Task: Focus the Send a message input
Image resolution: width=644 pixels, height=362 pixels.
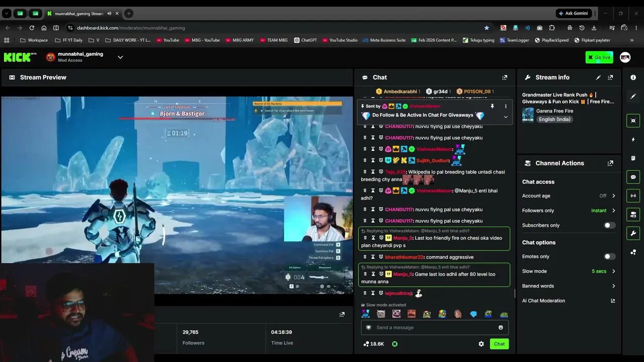Action: 435,327
